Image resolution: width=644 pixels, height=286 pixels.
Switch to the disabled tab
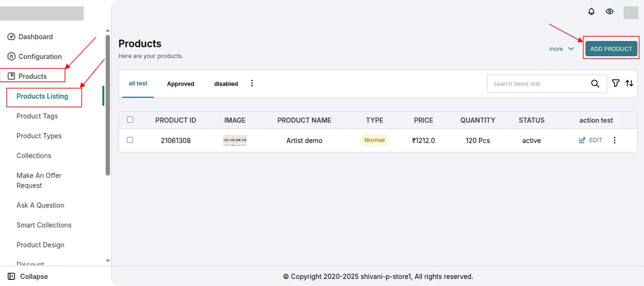coord(226,84)
